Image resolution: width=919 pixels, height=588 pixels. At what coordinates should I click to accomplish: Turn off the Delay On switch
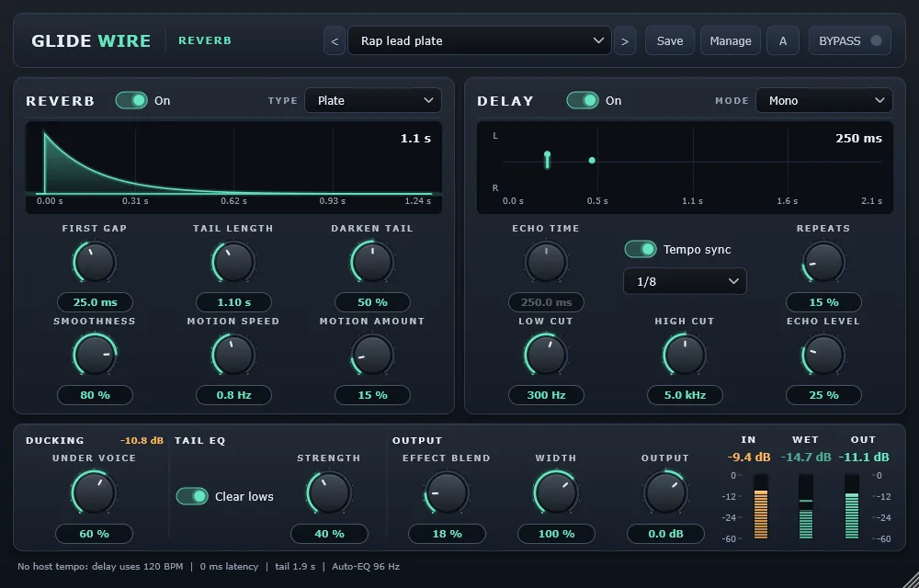(583, 100)
